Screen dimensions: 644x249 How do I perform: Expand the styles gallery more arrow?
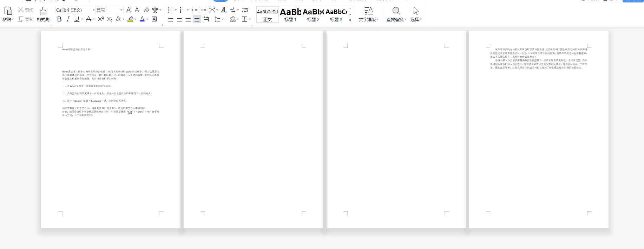click(350, 20)
